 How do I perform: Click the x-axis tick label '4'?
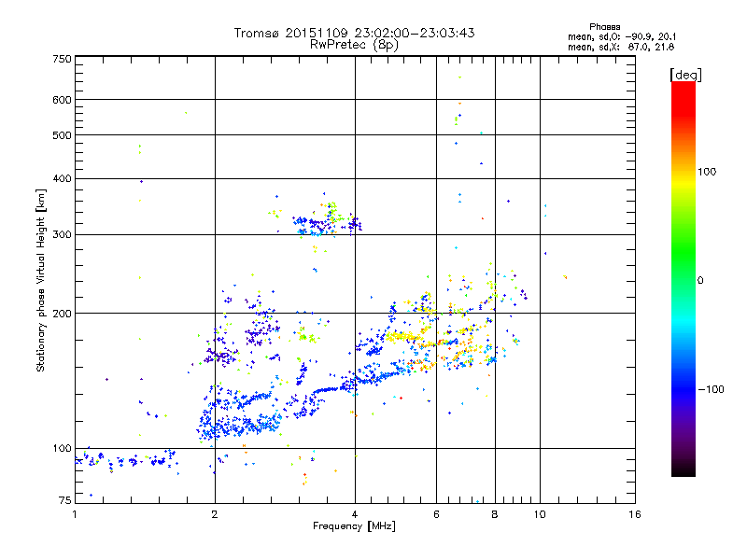(x=355, y=514)
